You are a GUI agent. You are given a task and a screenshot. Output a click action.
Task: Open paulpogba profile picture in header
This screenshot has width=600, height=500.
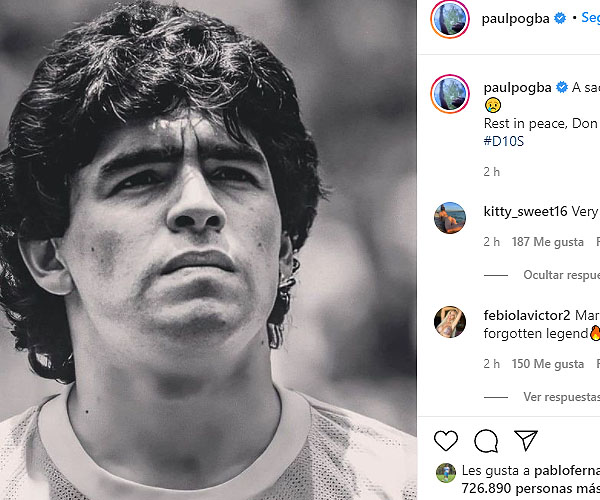point(450,19)
